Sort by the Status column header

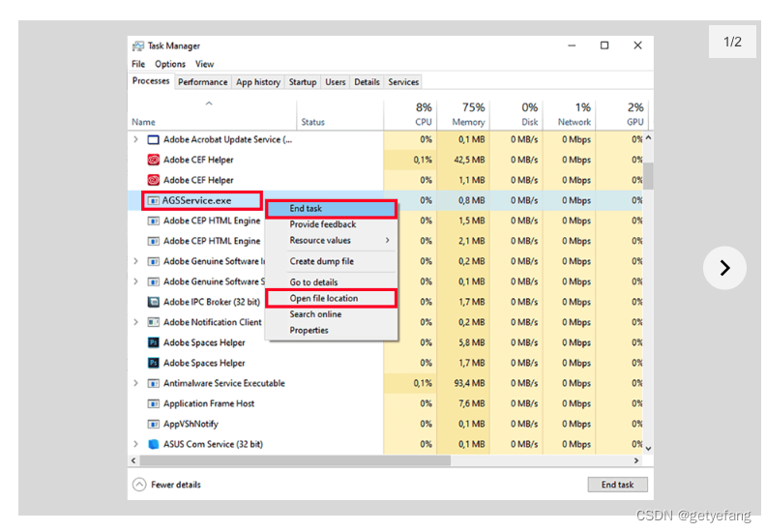[339, 115]
